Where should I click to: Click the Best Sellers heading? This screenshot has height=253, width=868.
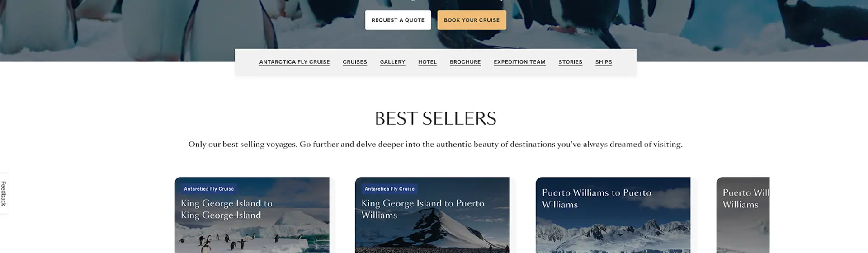pos(435,118)
